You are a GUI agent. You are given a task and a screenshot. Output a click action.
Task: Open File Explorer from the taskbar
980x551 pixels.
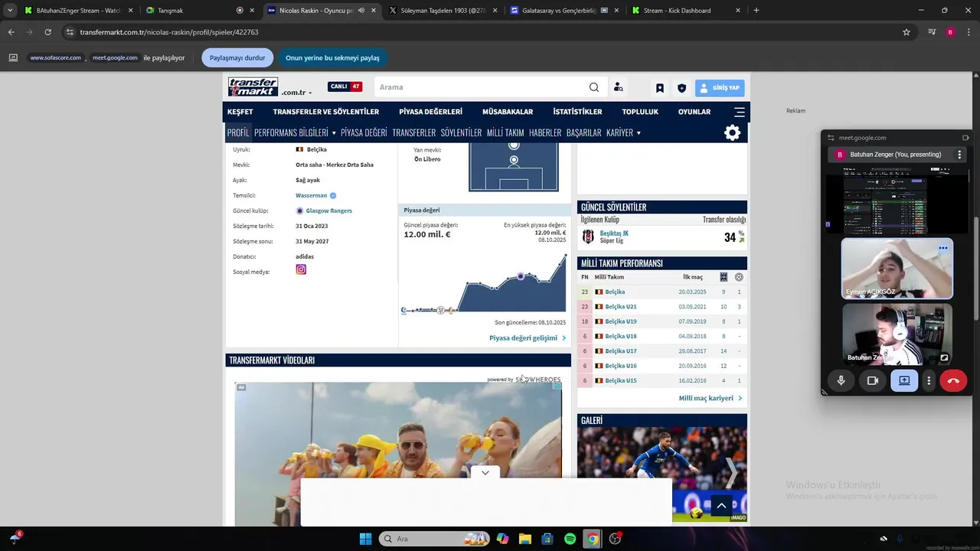(525, 539)
